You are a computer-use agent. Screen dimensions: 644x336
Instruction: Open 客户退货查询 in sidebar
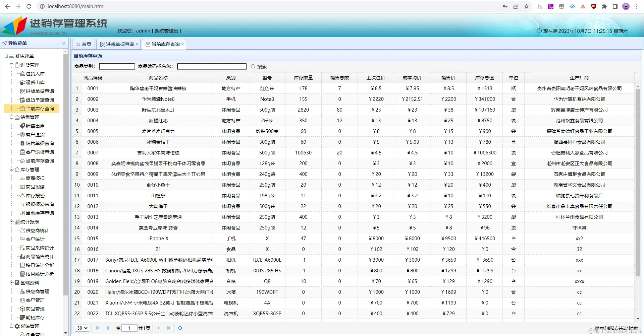40,152
